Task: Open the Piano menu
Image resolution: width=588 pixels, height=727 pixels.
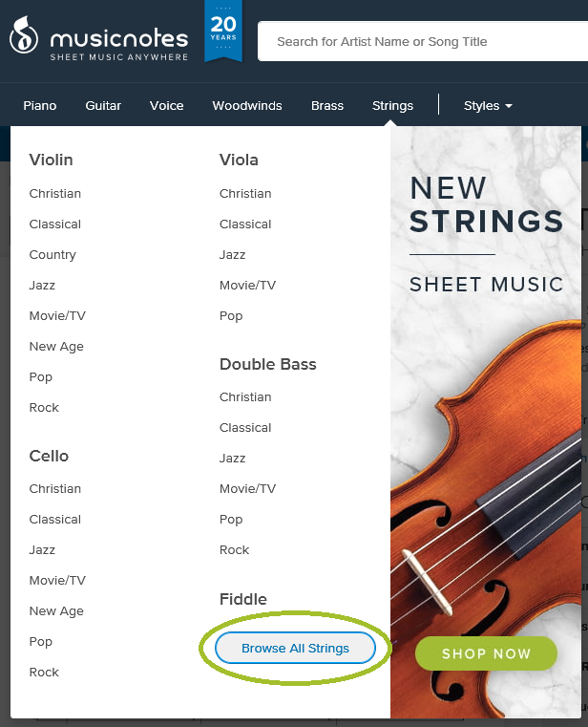Action: click(40, 106)
